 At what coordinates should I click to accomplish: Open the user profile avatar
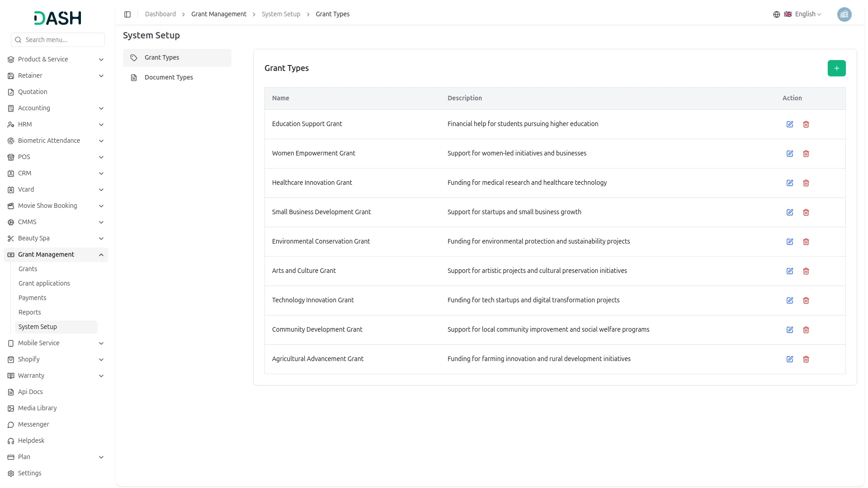pos(844,14)
